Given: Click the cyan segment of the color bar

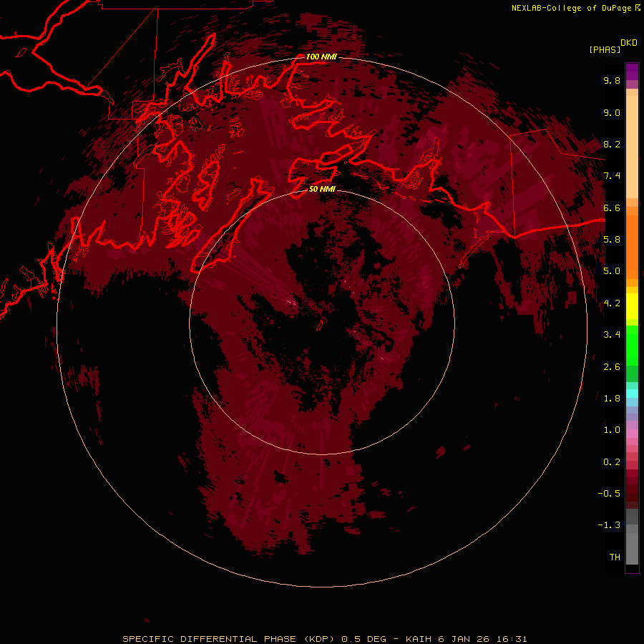Looking at the screenshot, I should 632,394.
